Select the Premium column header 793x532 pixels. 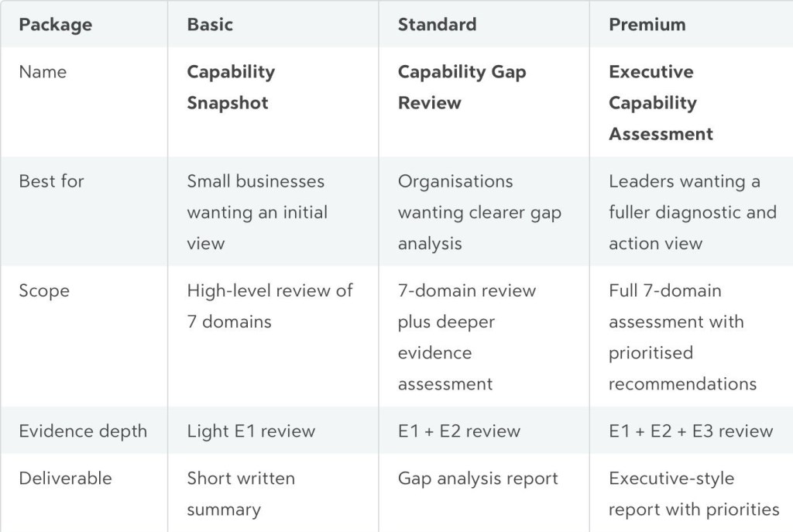[647, 24]
